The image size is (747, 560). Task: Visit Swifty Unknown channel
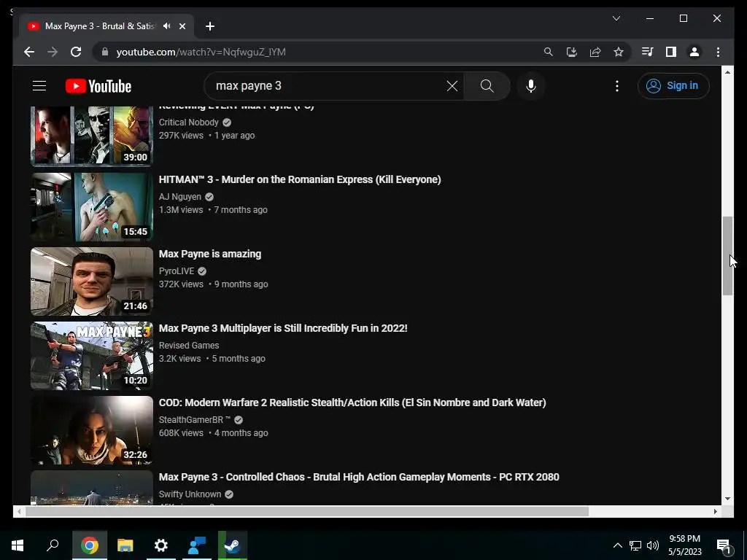click(190, 494)
